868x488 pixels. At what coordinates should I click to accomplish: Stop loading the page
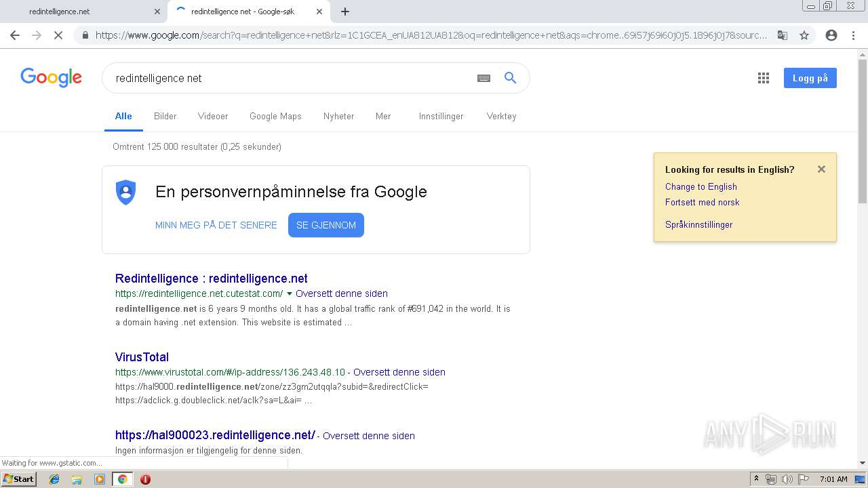[58, 35]
